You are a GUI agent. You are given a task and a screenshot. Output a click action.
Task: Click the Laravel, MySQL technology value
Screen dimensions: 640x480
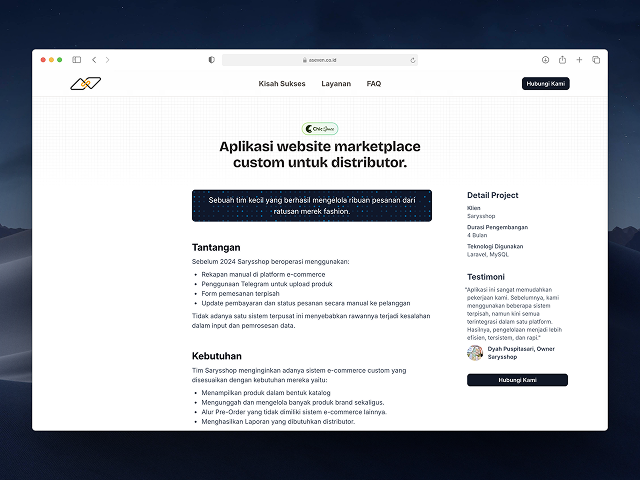click(488, 254)
